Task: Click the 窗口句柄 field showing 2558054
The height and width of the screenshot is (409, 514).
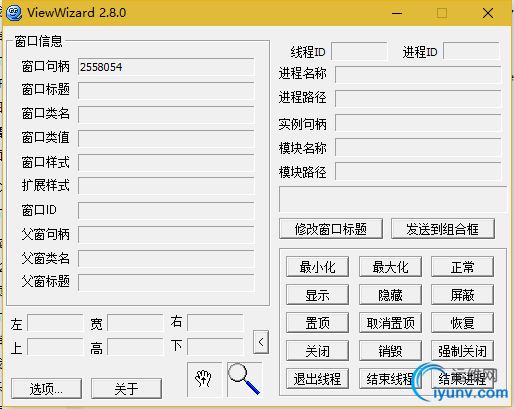Action: 166,67
